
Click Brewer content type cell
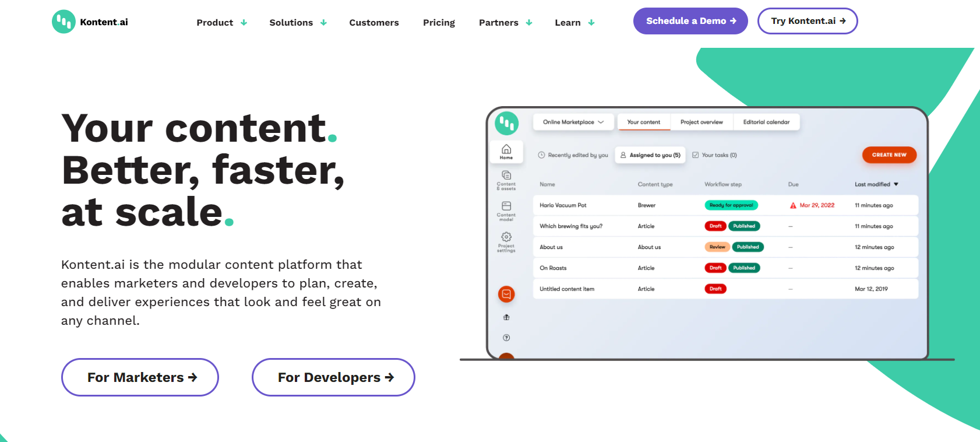(x=646, y=205)
